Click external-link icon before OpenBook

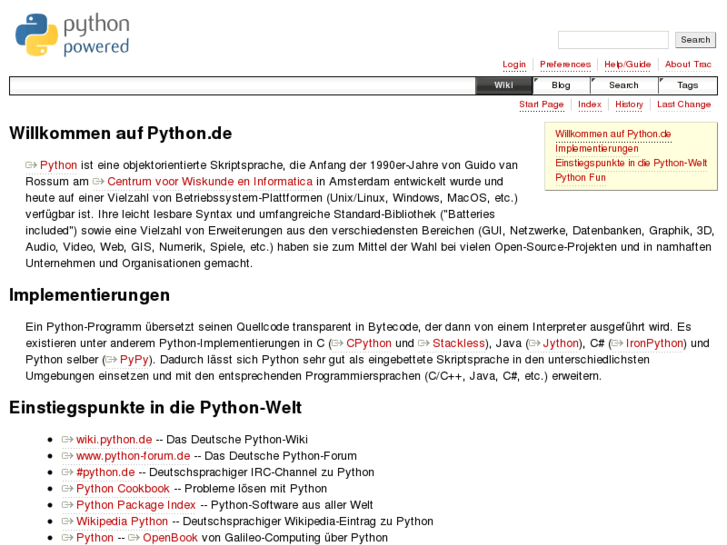(134, 538)
